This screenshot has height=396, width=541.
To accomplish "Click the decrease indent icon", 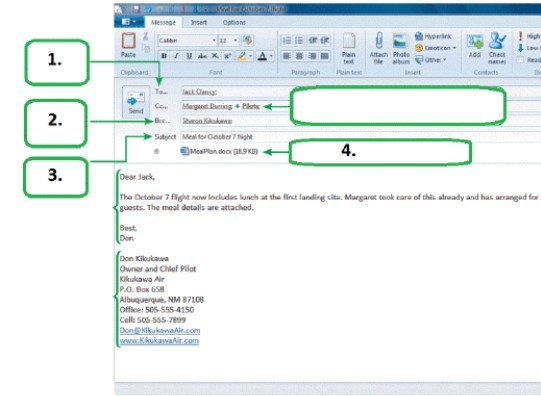I will pos(313,40).
